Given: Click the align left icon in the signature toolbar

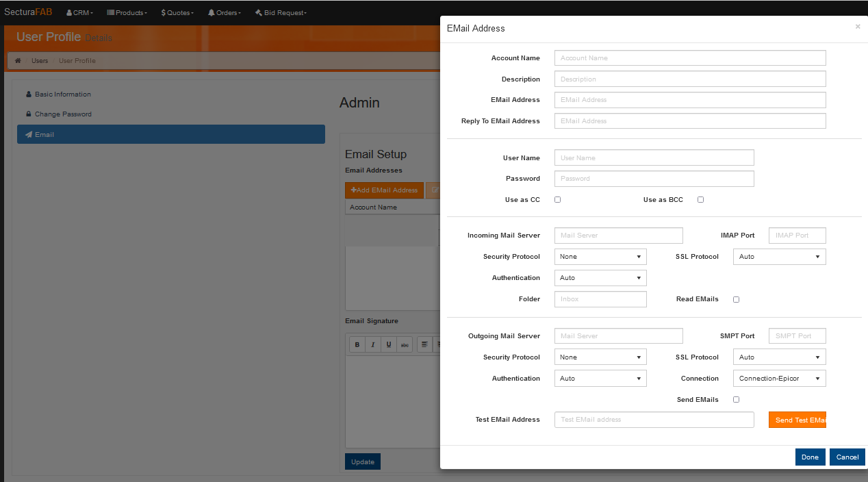Looking at the screenshot, I should [424, 344].
